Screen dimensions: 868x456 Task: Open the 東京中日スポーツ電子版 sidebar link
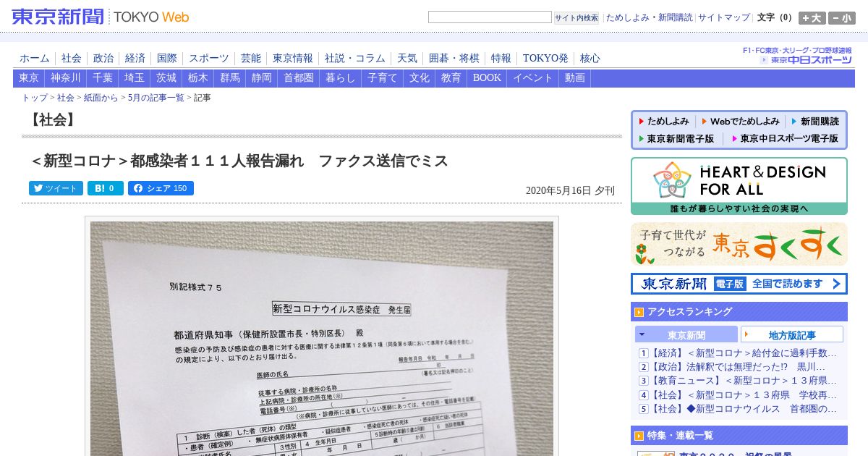pos(785,138)
